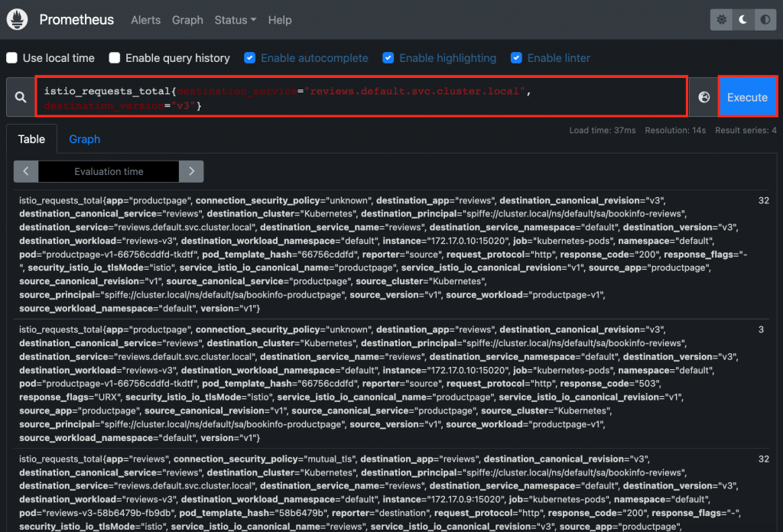Image resolution: width=783 pixels, height=532 pixels.
Task: Click instance="172.17.0.9:15020" label
Action: (x=443, y=500)
